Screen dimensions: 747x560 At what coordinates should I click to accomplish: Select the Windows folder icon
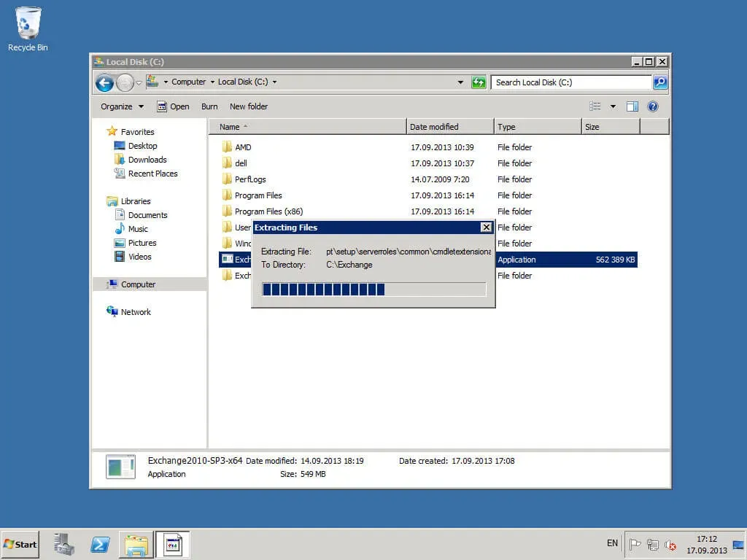click(228, 244)
